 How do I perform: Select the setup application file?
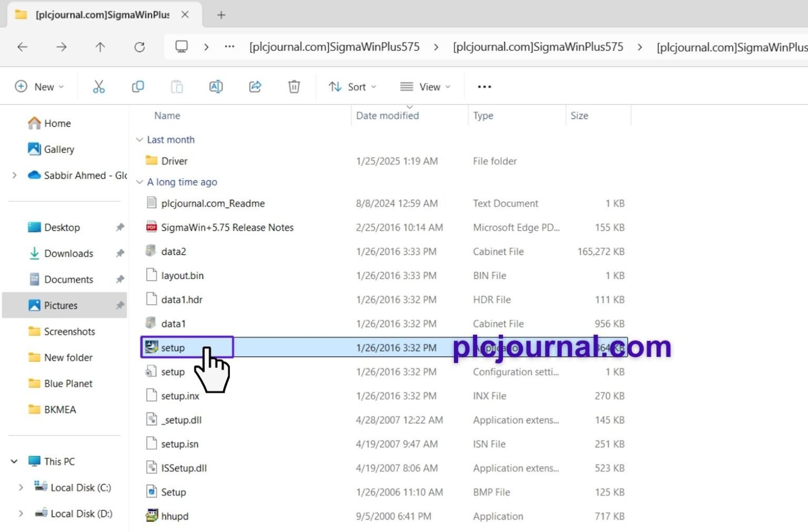coord(173,347)
